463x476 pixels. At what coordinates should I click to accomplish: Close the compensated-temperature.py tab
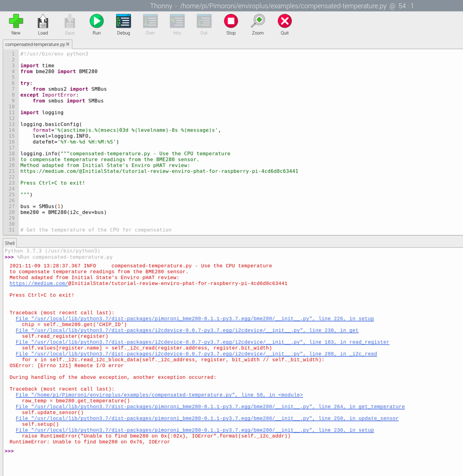click(68, 44)
